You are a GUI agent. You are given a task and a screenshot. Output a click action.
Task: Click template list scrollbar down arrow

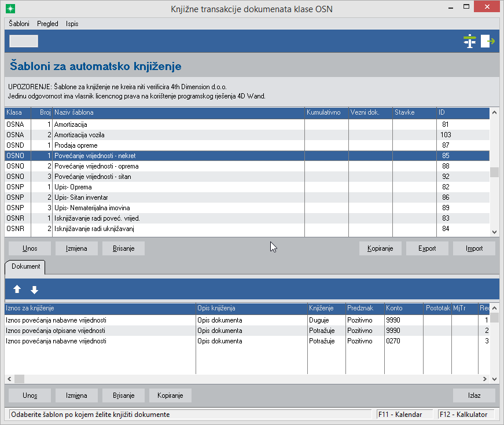[494, 232]
